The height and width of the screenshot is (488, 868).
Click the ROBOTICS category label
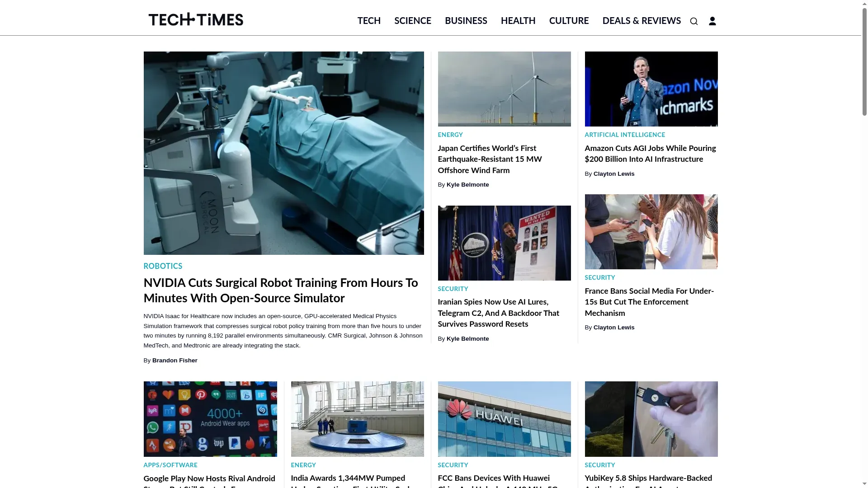(x=163, y=266)
